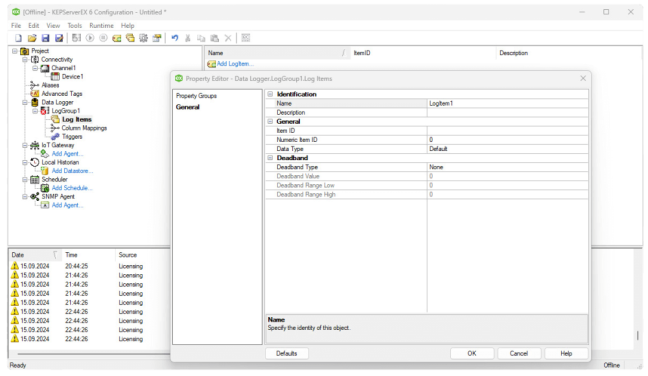The width and height of the screenshot is (648, 376).
Task: Click the Name value field LogItem1
Action: click(507, 103)
